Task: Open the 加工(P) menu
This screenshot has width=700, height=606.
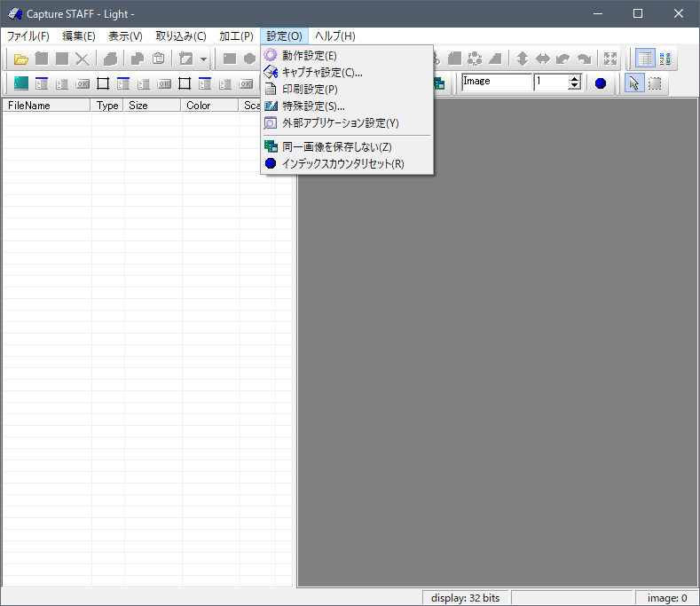Action: pos(236,36)
